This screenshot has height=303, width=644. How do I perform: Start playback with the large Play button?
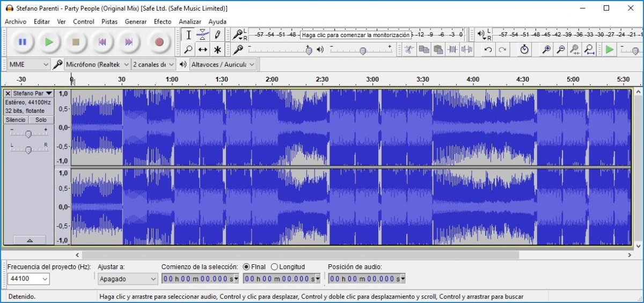click(x=49, y=42)
